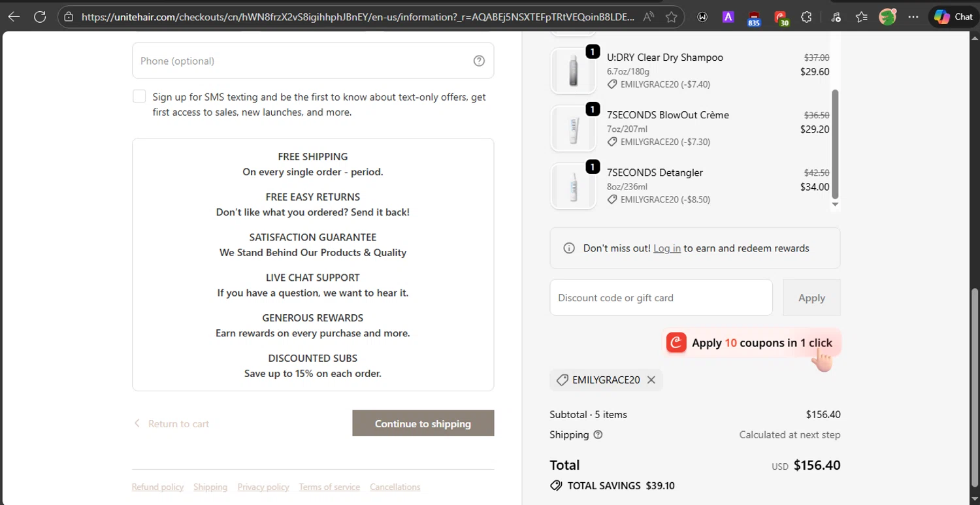Click the Discount code or gift card field
This screenshot has height=505, width=980.
click(661, 297)
